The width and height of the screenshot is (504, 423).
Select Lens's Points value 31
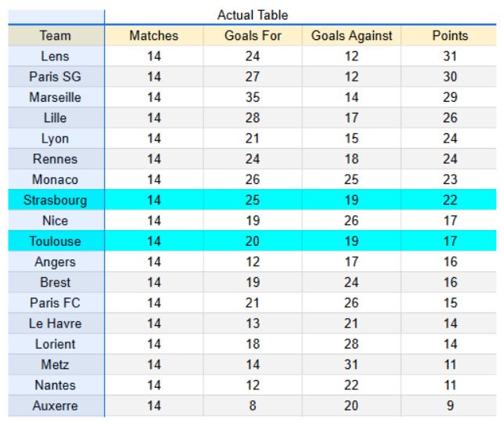tap(450, 57)
